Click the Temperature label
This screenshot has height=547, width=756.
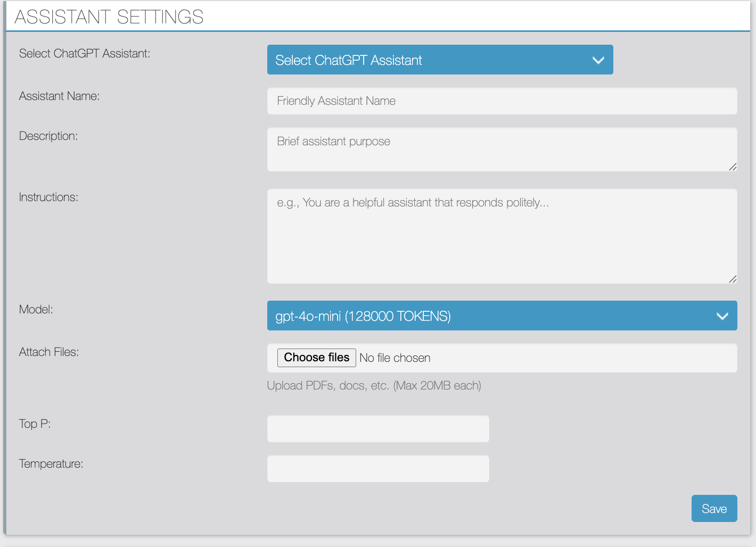pos(51,464)
